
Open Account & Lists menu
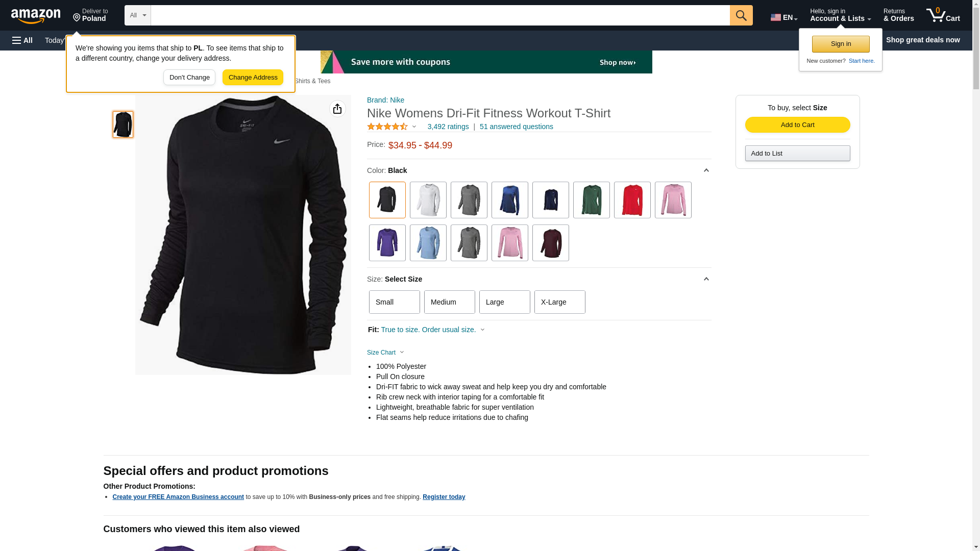coord(840,15)
